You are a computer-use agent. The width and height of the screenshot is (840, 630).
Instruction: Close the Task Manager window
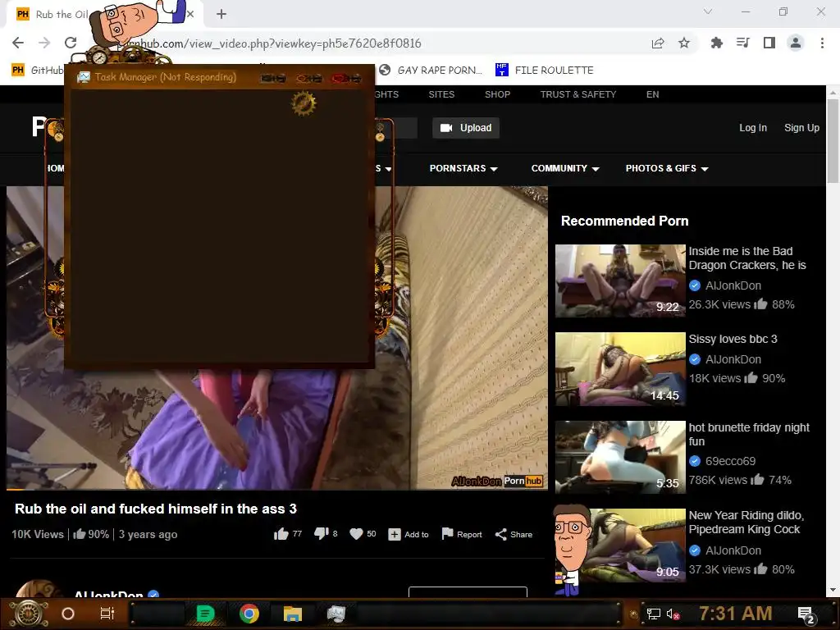pos(346,79)
